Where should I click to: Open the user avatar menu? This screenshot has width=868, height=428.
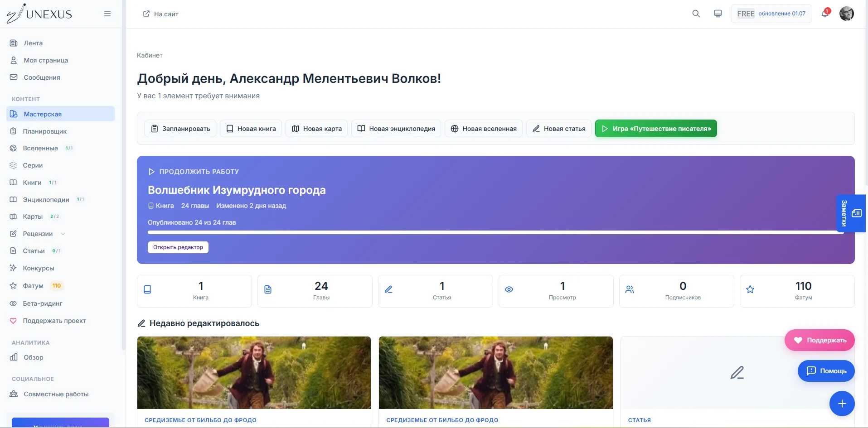(847, 14)
